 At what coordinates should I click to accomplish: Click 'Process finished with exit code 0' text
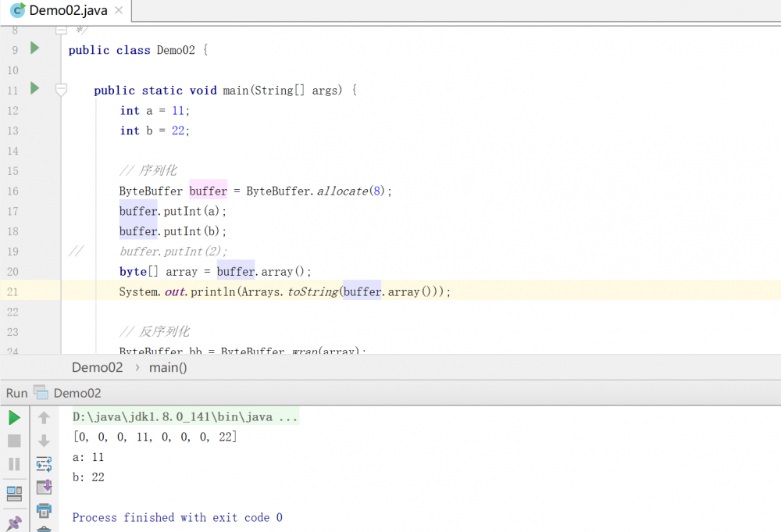coord(177,518)
